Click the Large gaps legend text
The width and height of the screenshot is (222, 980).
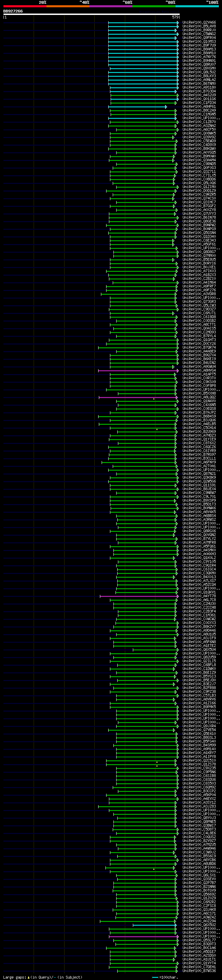(x=43, y=977)
